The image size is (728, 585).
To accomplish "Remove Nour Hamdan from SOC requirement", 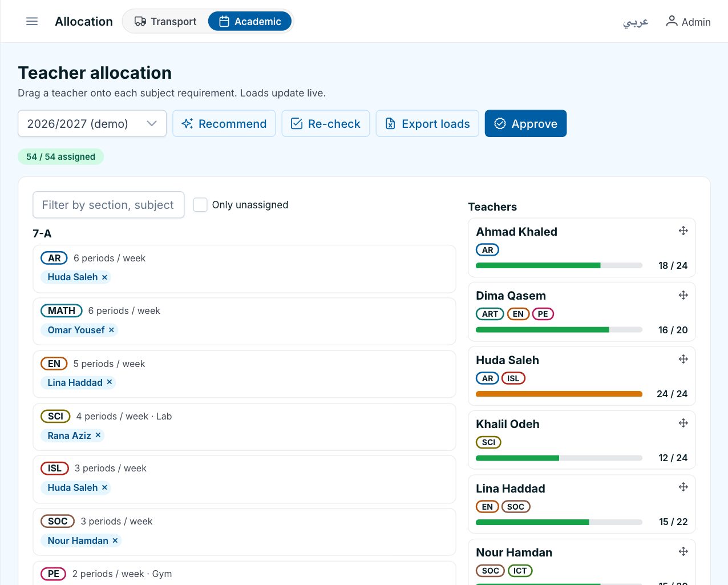I will tap(115, 540).
